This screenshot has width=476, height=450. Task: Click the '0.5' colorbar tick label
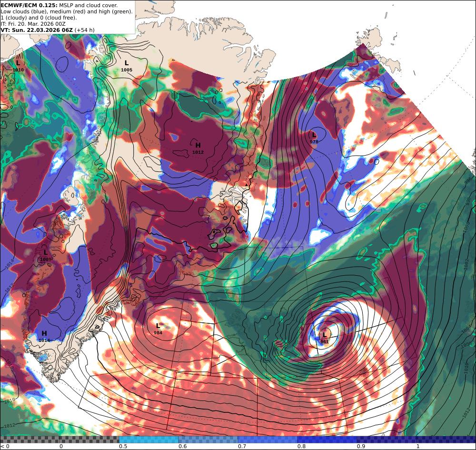pyautogui.click(x=123, y=446)
